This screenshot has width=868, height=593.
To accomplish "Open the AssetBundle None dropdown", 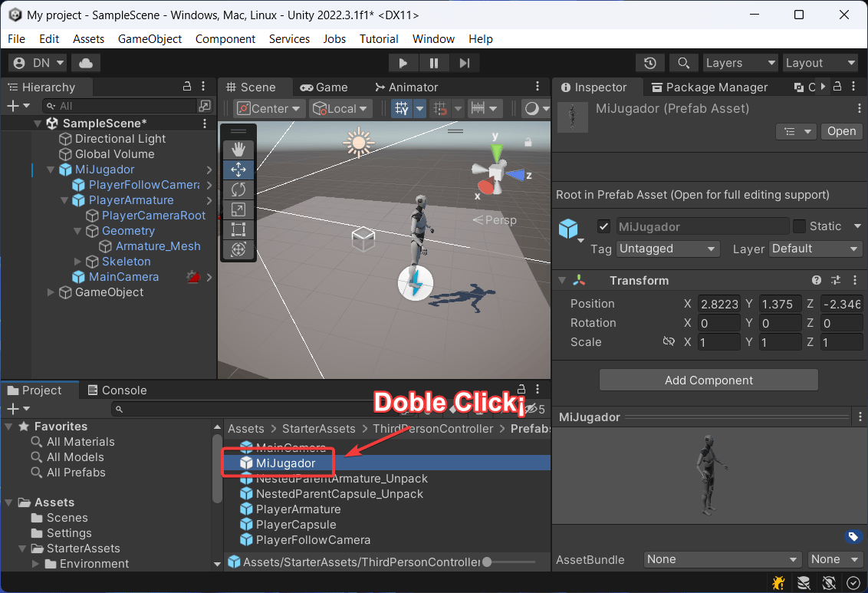I will [722, 559].
